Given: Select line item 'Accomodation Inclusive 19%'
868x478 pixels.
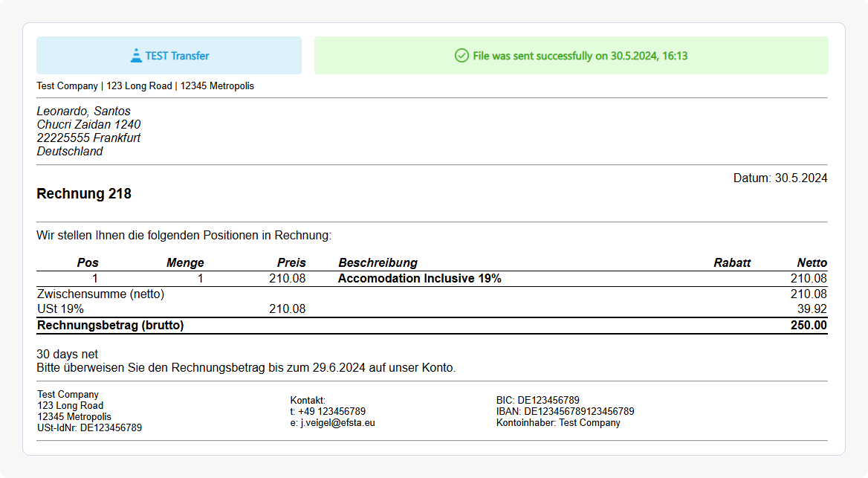Looking at the screenshot, I should 419,278.
